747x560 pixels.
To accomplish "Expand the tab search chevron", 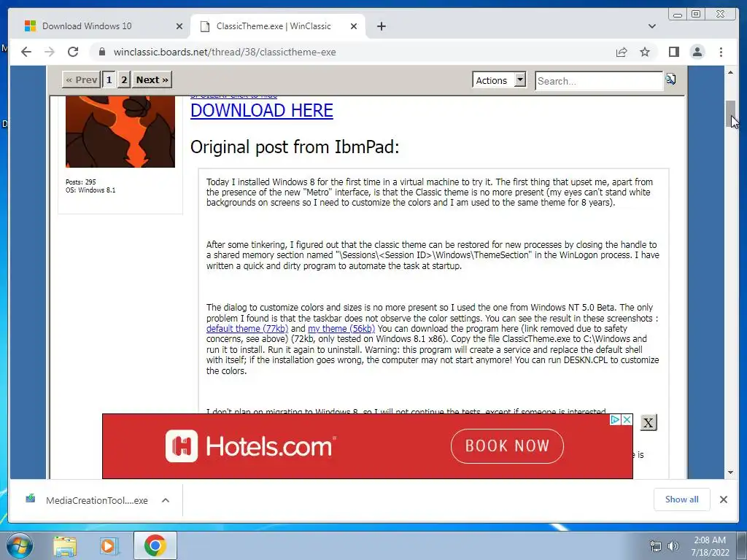I will pyautogui.click(x=651, y=26).
